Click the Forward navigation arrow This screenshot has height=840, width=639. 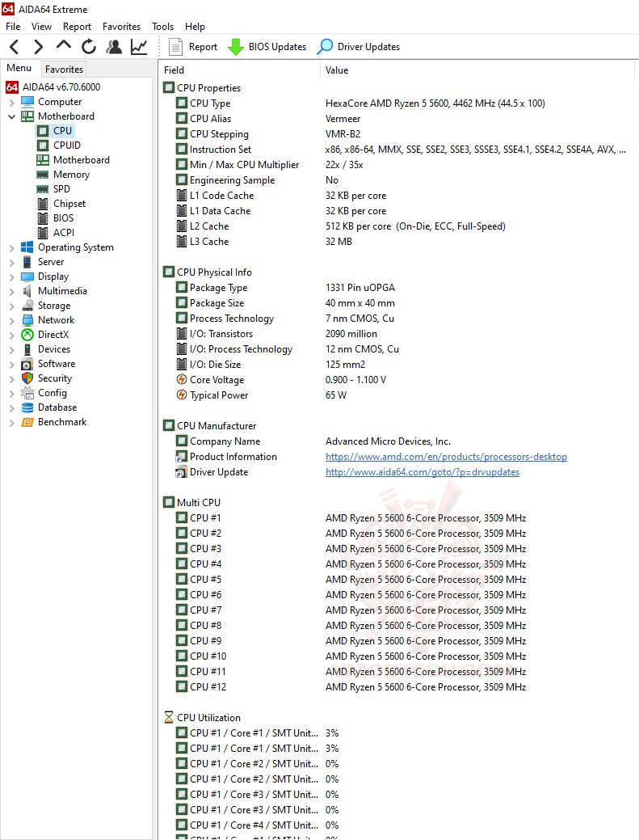[x=39, y=47]
